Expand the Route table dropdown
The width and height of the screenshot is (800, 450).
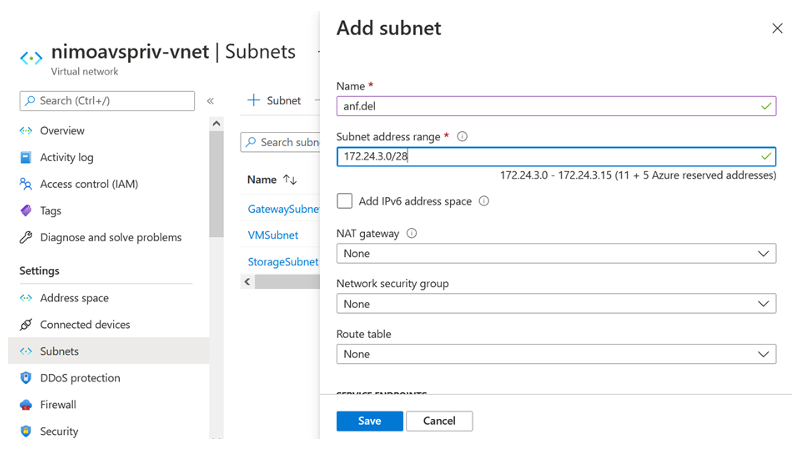[x=555, y=354]
